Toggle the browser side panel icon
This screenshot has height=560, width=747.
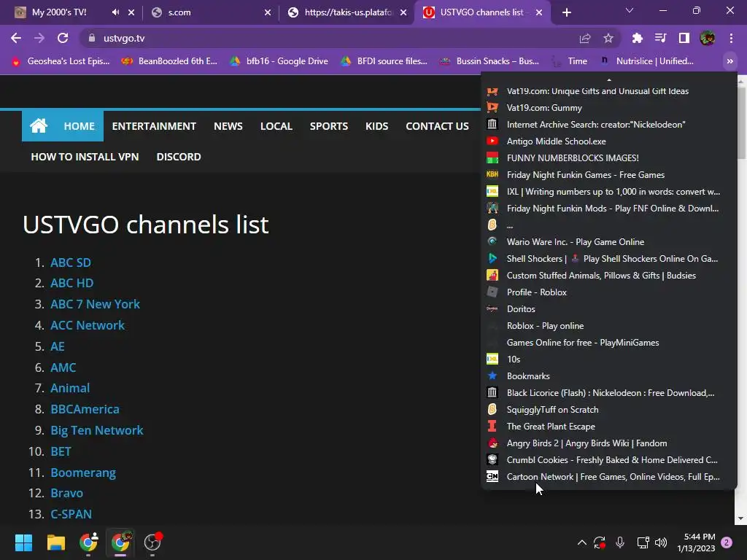pos(684,38)
